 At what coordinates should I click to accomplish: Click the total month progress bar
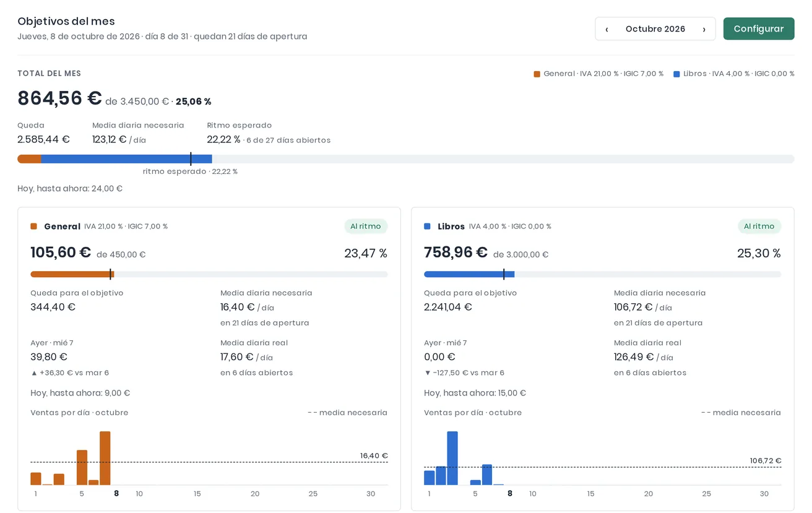(x=406, y=159)
